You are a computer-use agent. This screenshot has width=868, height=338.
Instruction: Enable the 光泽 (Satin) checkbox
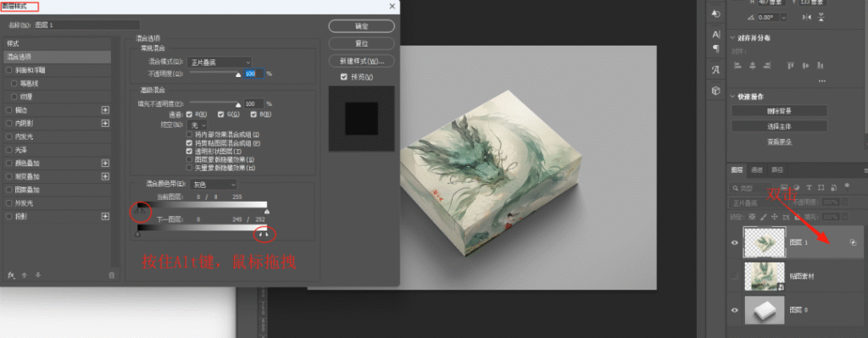[x=8, y=150]
